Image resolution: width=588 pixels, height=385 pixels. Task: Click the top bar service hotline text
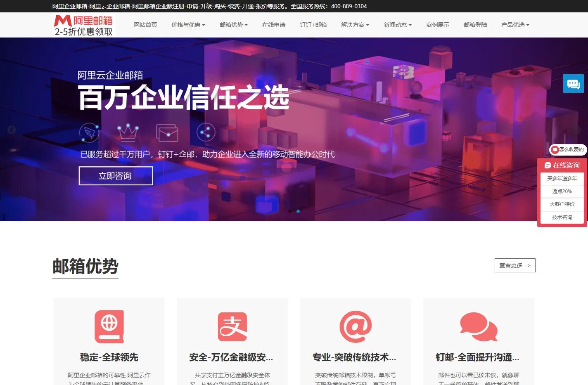pos(329,6)
